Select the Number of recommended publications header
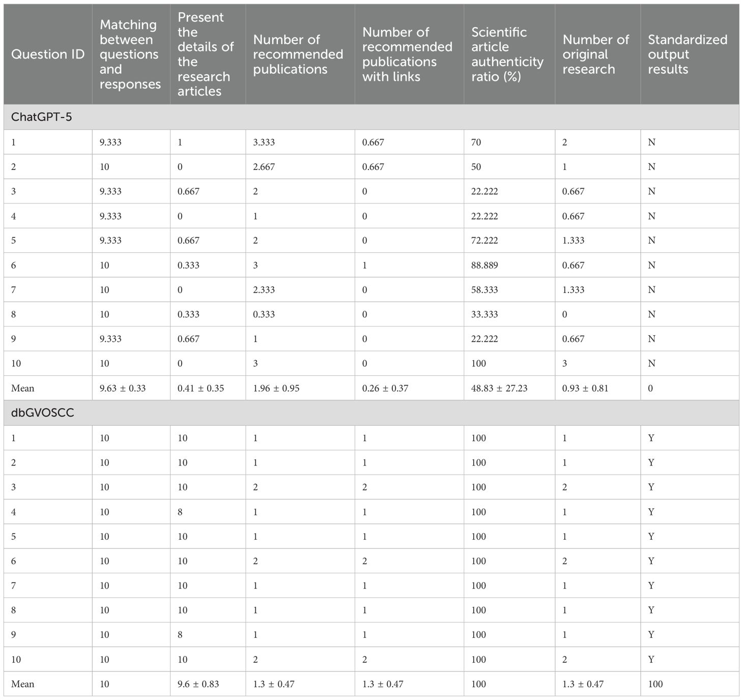Image resolution: width=743 pixels, height=700 pixels. (x=298, y=54)
